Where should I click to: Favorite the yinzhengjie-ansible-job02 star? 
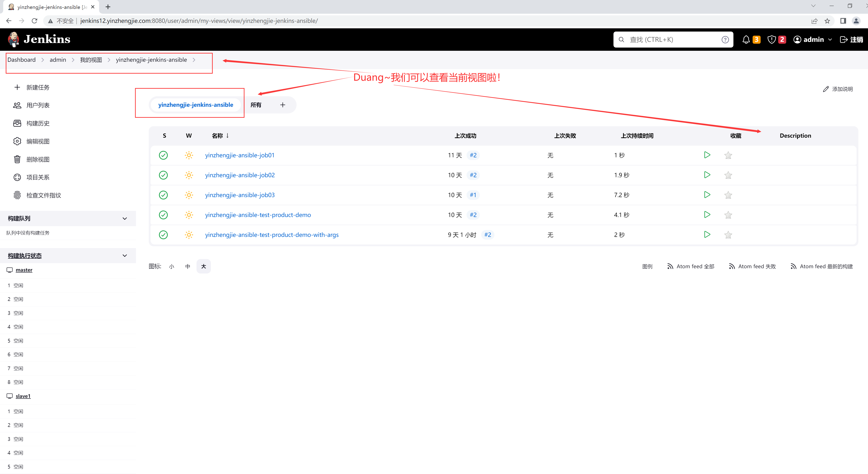point(728,175)
